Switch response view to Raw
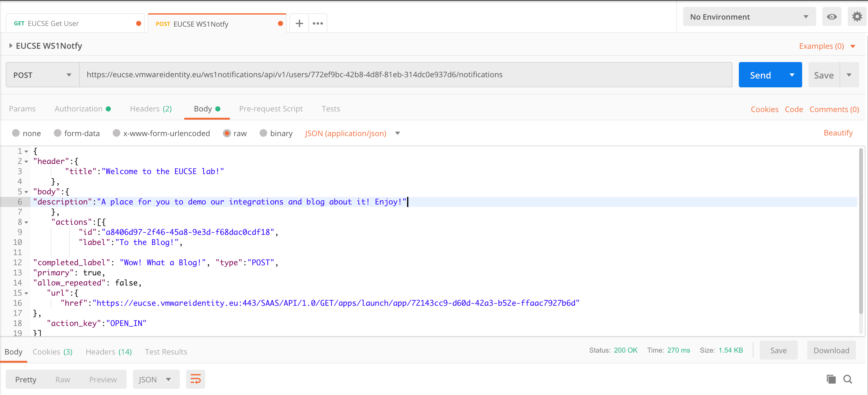 tap(63, 379)
